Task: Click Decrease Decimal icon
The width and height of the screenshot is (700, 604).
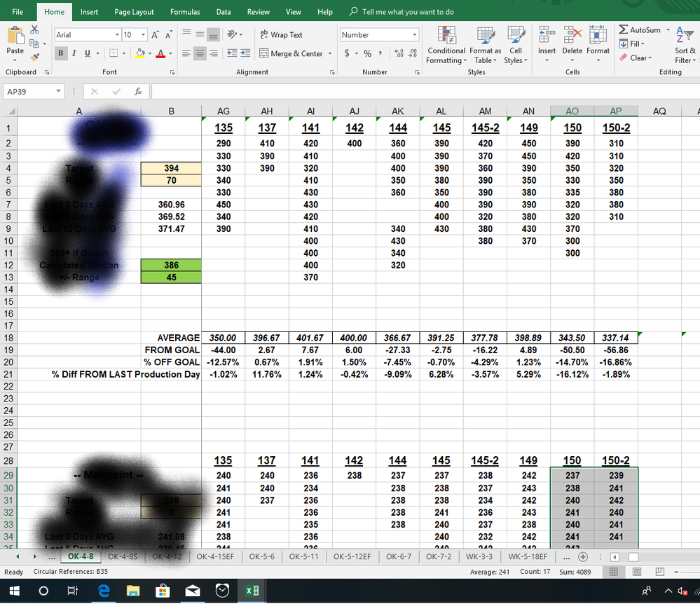Action: (x=413, y=53)
